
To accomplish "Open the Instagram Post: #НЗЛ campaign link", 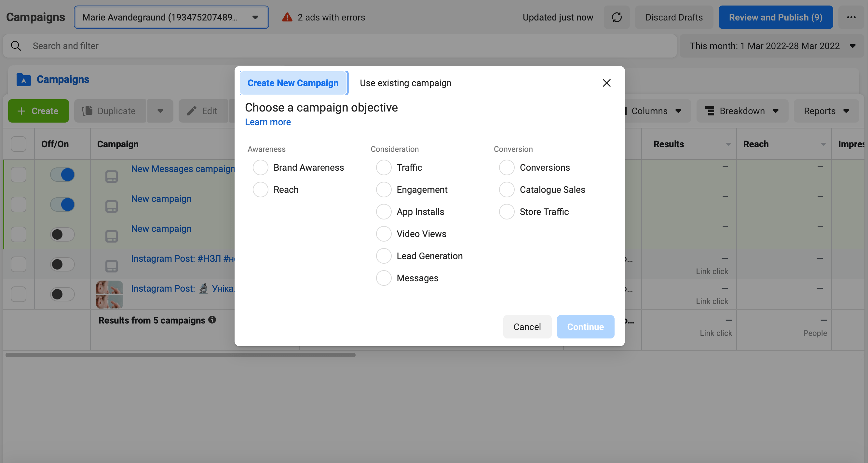I will 183,258.
